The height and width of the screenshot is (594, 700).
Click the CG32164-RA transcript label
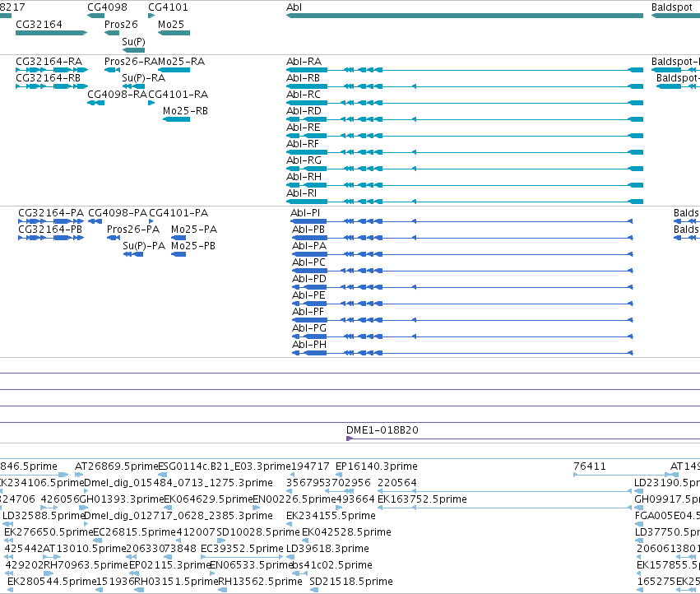point(49,62)
